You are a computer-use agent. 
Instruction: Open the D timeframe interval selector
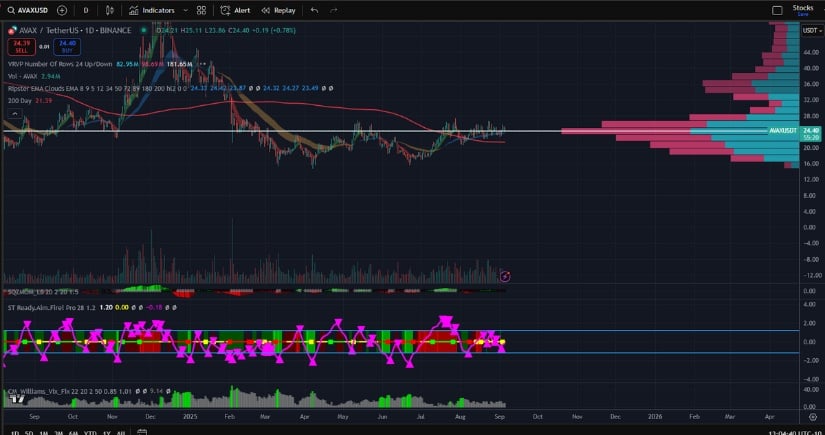click(x=86, y=10)
